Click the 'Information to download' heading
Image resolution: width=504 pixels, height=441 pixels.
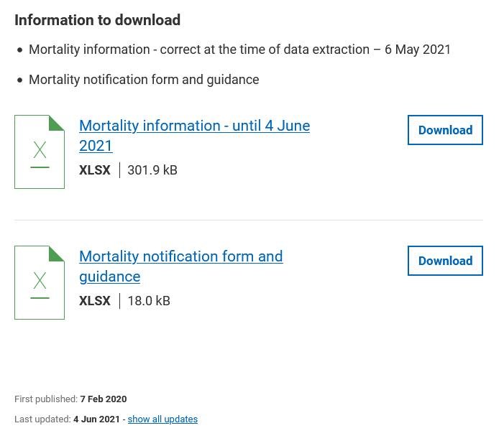point(98,20)
